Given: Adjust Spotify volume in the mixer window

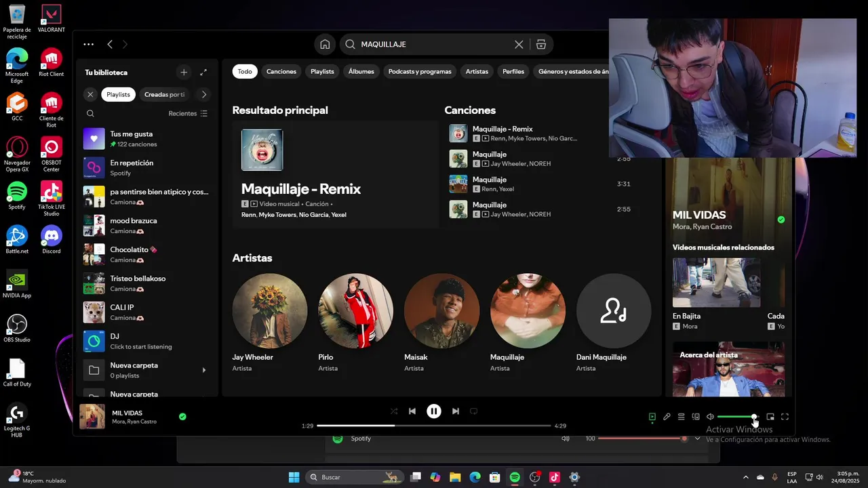Looking at the screenshot, I should (643, 439).
